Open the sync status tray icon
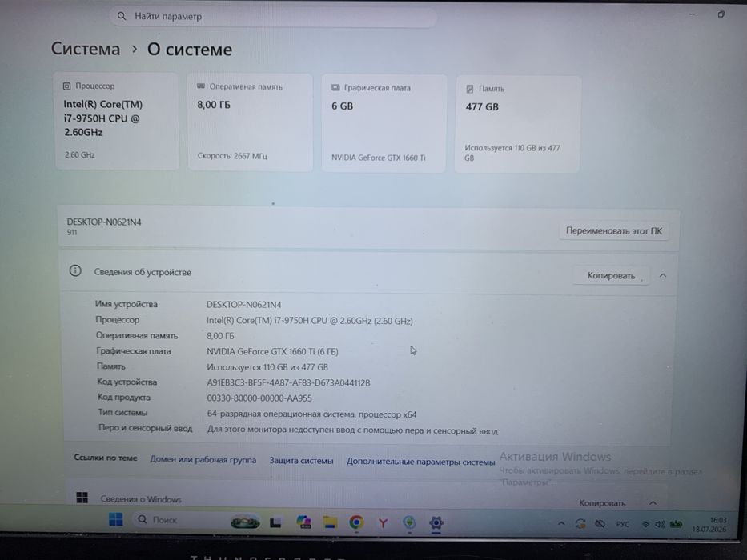The image size is (747, 560). coord(580,524)
